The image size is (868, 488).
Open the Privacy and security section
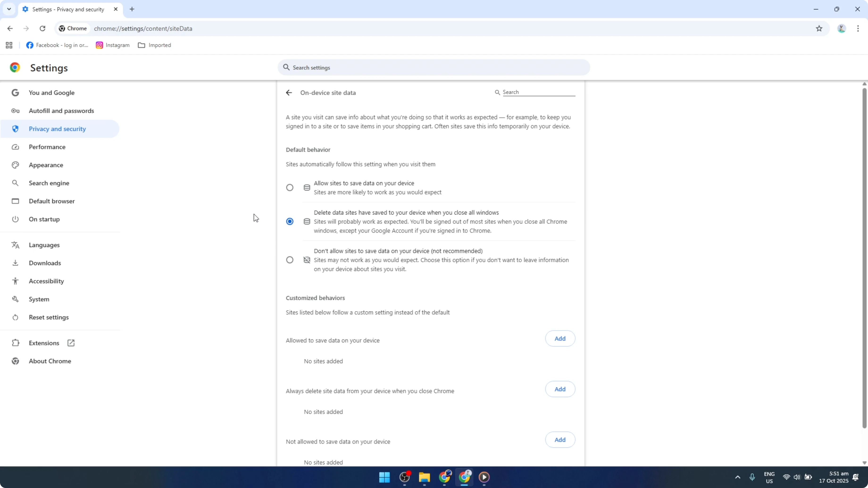(57, 129)
